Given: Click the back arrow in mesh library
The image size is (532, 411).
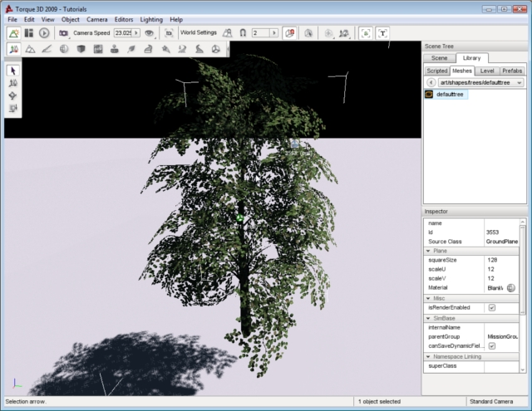Looking at the screenshot, I should click(x=431, y=83).
